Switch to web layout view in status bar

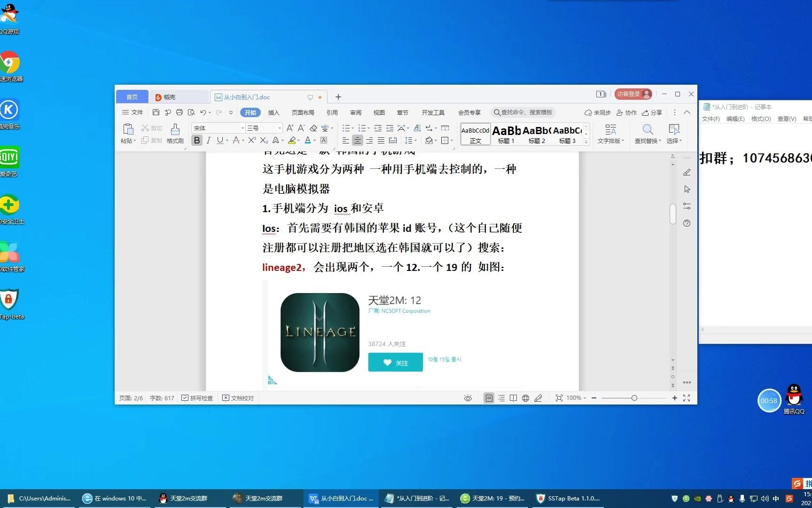(526, 398)
